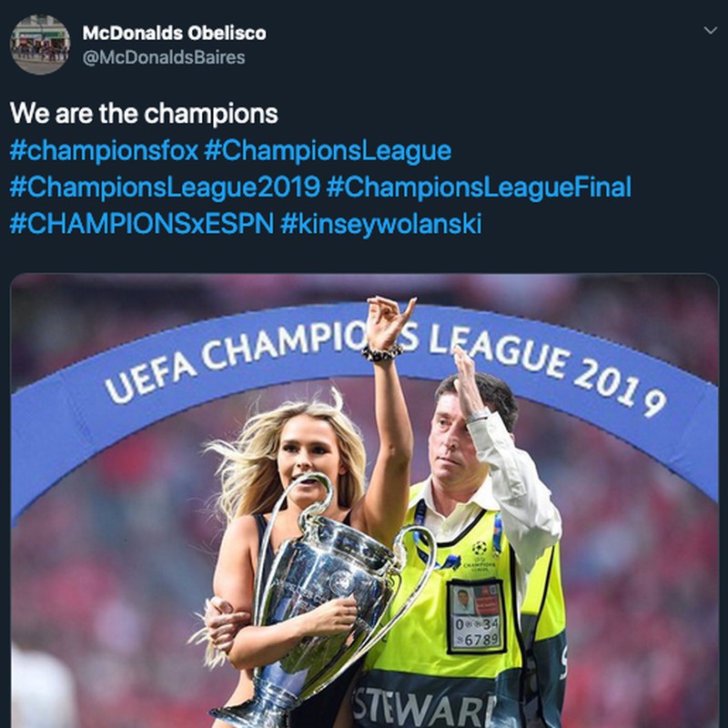This screenshot has width=728, height=728.
Task: Select the #ChampionsLeague2019 hashtag
Action: tap(165, 187)
